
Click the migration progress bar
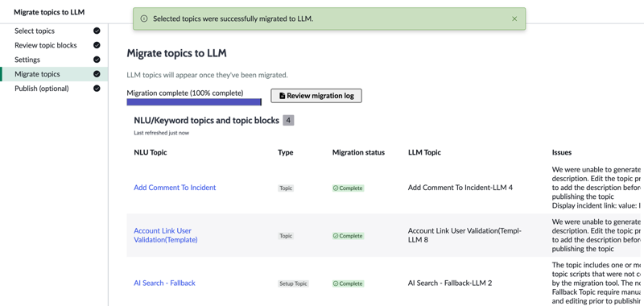[194, 101]
